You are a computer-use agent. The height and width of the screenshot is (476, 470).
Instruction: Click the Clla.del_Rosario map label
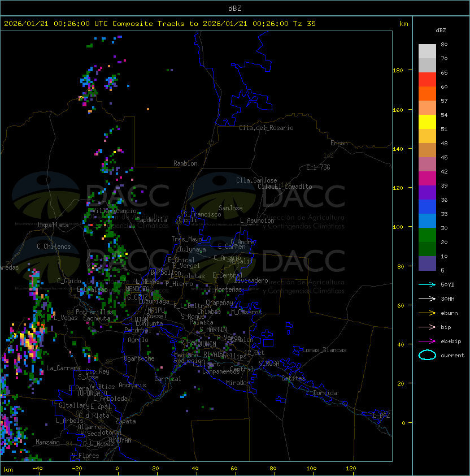[x=266, y=128]
